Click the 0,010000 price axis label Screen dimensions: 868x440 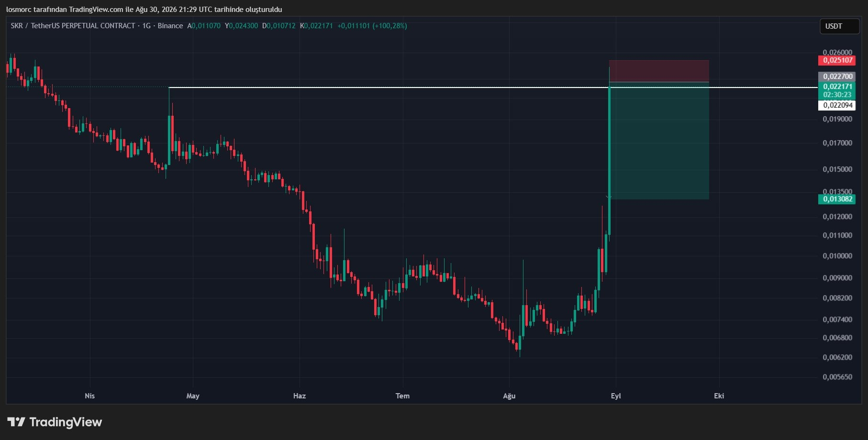pyautogui.click(x=837, y=256)
